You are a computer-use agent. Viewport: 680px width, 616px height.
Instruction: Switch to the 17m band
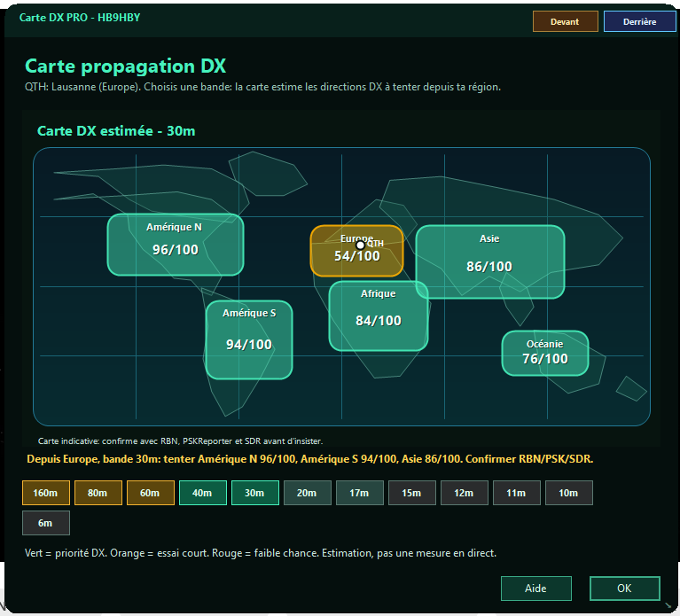[x=360, y=493]
